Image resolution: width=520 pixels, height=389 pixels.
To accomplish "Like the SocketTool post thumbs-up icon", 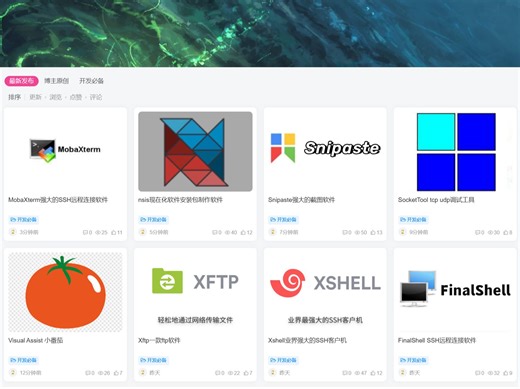I will 505,232.
